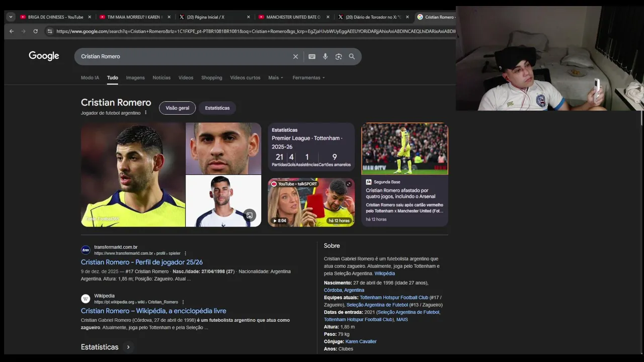Close the BRIGA DE CHINESES tab

click(x=90, y=17)
